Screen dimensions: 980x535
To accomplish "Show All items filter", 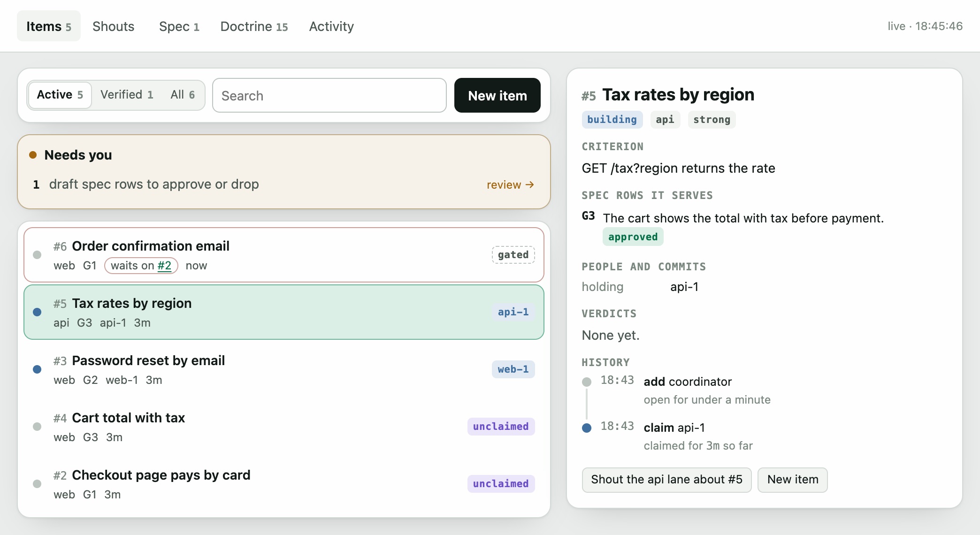I will [183, 95].
